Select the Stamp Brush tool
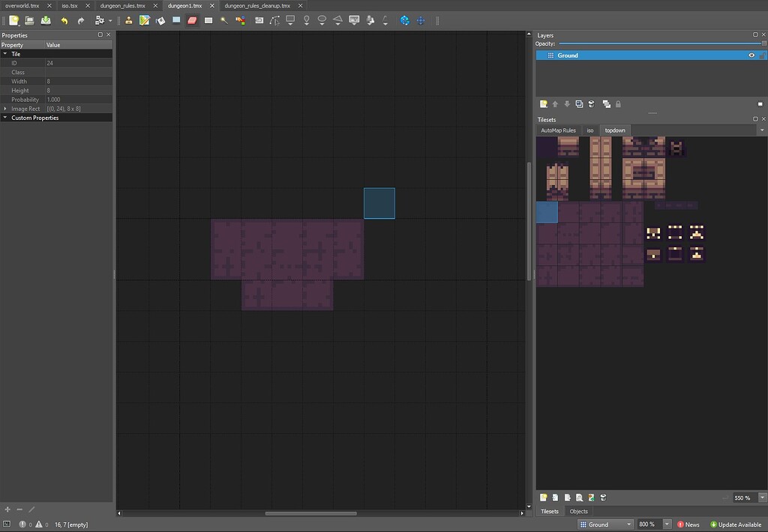This screenshot has height=532, width=768. (129, 20)
